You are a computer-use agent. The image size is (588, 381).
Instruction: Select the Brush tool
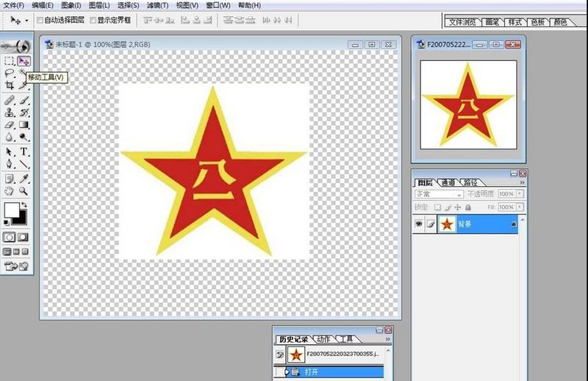24,100
